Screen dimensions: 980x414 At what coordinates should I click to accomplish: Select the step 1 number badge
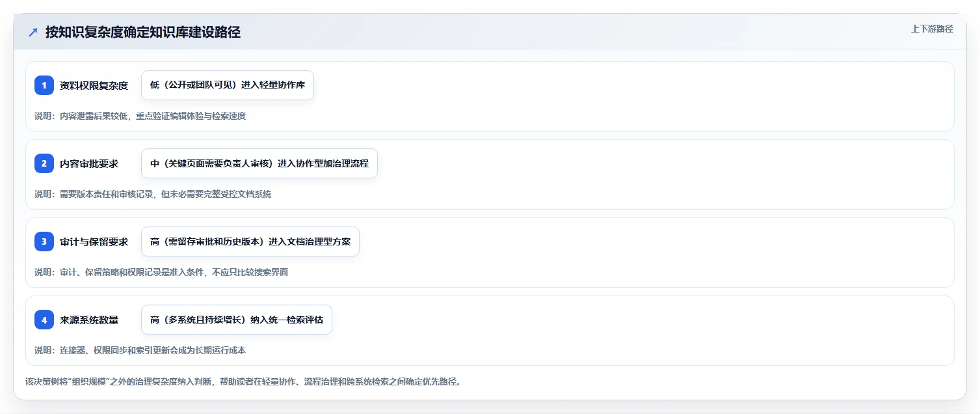click(44, 85)
